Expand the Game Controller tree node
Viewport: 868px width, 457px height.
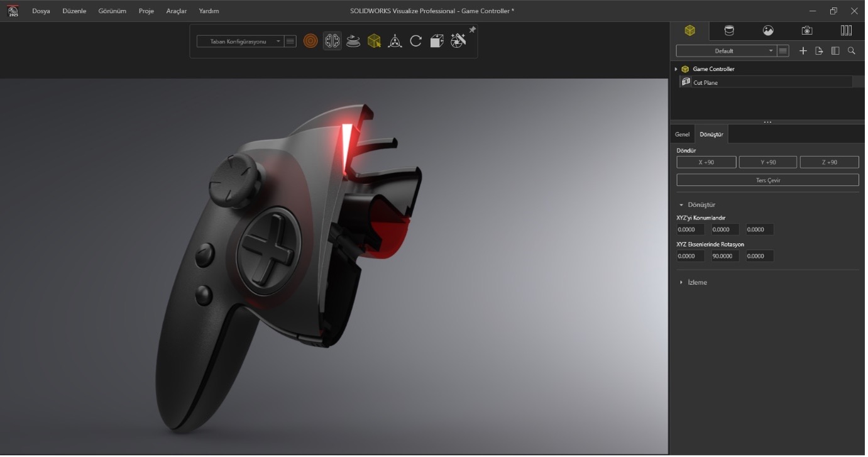(676, 69)
